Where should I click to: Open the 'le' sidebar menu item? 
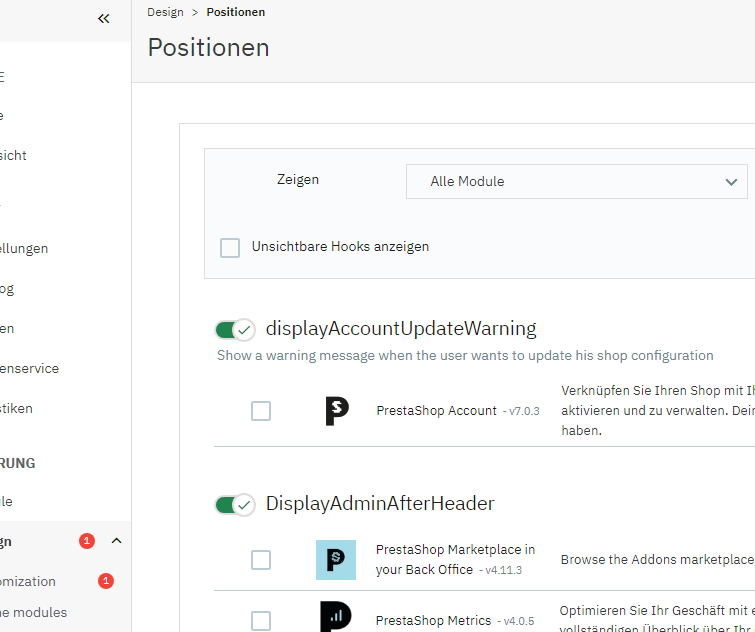pyautogui.click(x=6, y=502)
